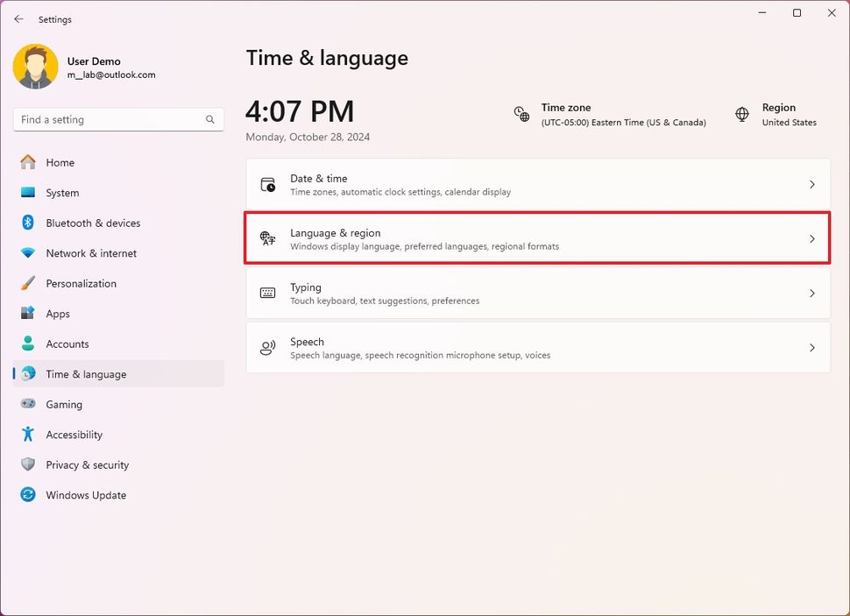Click the Region icon near United States
The image size is (850, 616).
[740, 115]
